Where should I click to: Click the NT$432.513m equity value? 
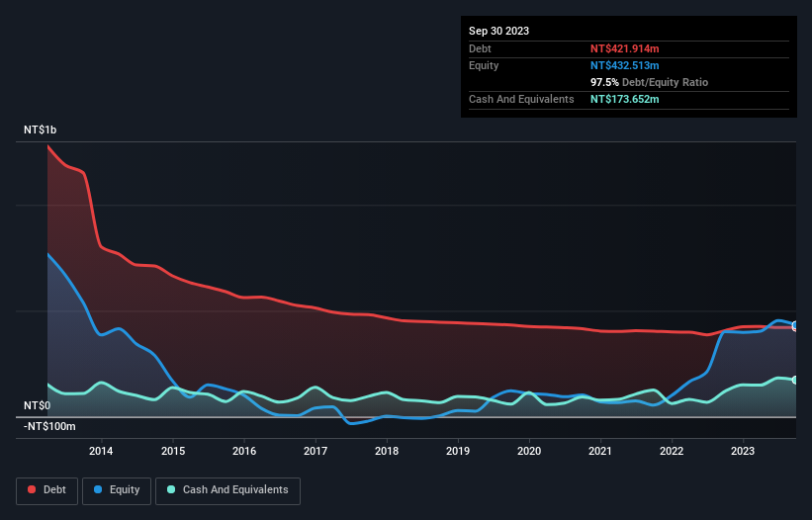[x=624, y=65]
